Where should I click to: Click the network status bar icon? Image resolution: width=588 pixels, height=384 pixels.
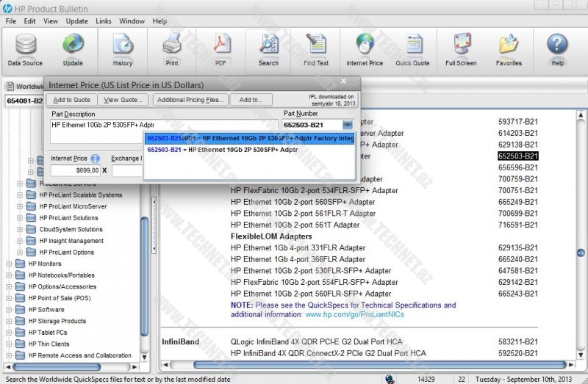click(x=390, y=380)
